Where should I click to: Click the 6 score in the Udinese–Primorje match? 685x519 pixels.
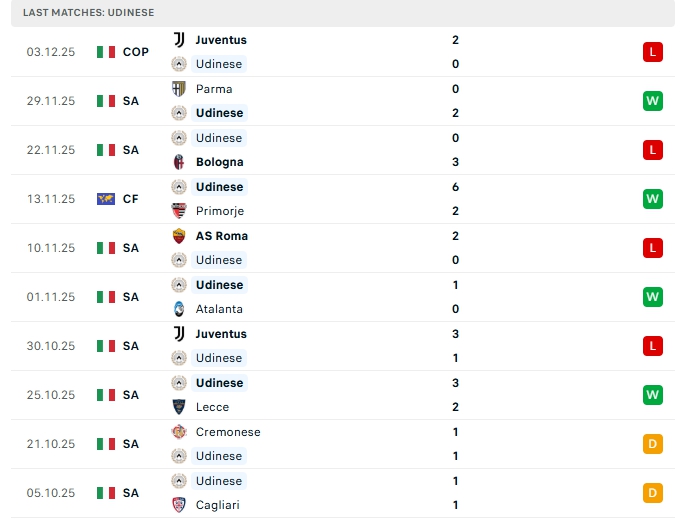[x=455, y=187]
